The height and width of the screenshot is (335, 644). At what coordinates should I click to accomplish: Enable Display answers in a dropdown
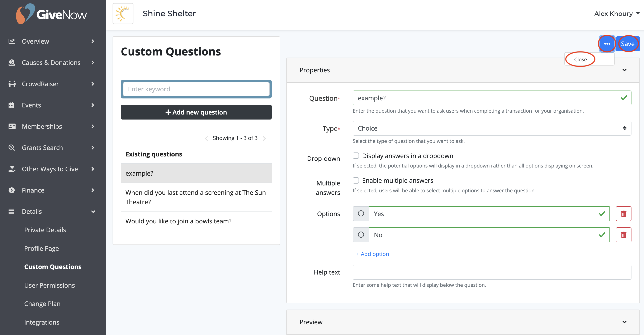click(x=356, y=156)
